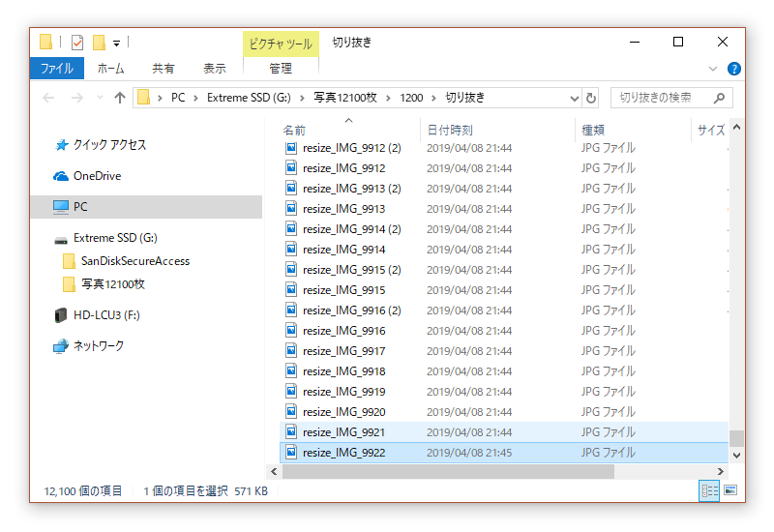Viewport: 774px width, 532px height.
Task: Click JPG icon of resize_IMG_9917
Action: pos(291,351)
